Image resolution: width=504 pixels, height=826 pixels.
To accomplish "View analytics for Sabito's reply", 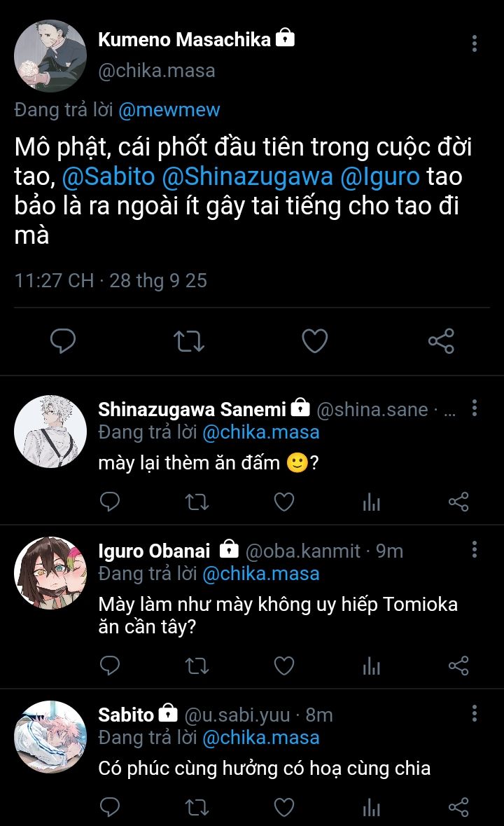I will [x=371, y=806].
